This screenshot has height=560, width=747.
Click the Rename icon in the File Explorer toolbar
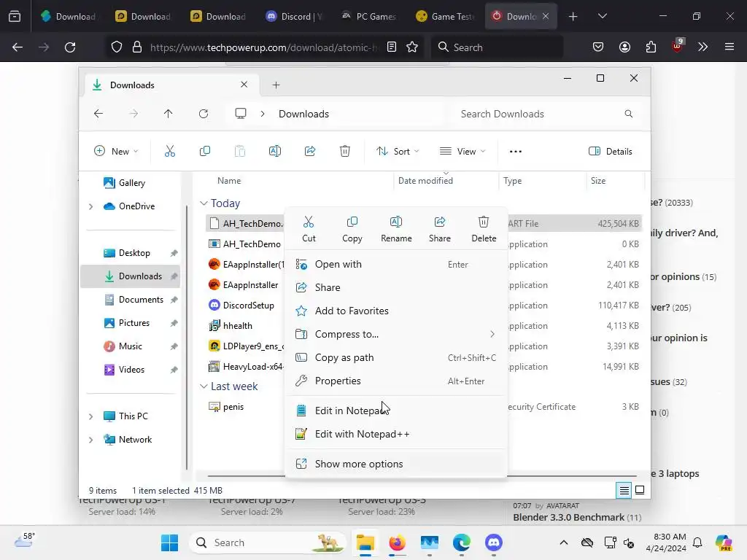click(275, 152)
